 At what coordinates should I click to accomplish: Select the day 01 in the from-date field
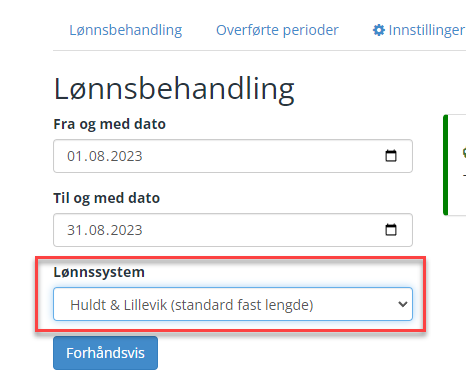(x=74, y=156)
